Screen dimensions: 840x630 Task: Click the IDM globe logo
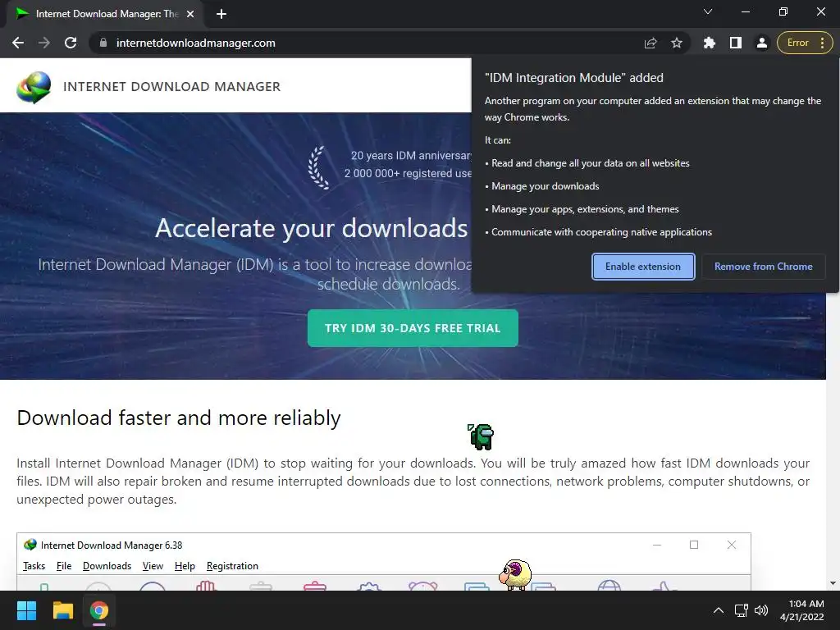click(34, 87)
